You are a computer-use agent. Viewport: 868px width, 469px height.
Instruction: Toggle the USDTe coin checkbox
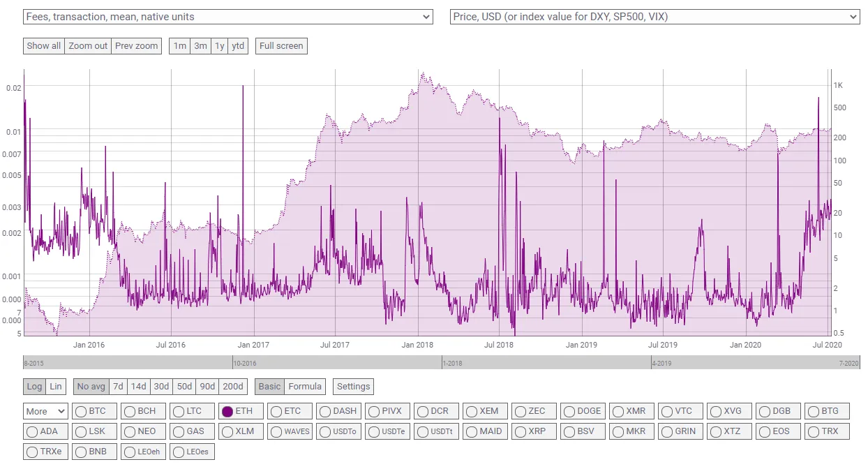(387, 431)
